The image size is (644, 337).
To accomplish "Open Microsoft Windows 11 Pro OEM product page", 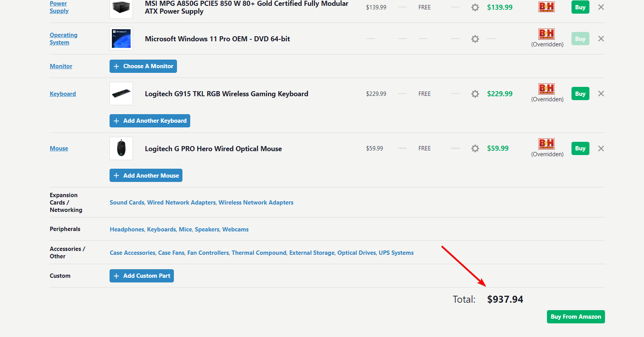I will pyautogui.click(x=218, y=39).
